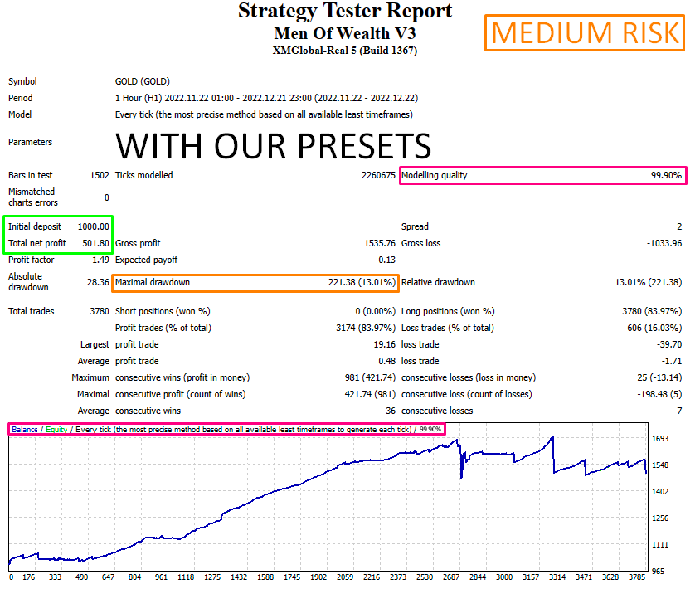Click the Period row label
Viewport: 700px width, 589px height.
(21, 98)
